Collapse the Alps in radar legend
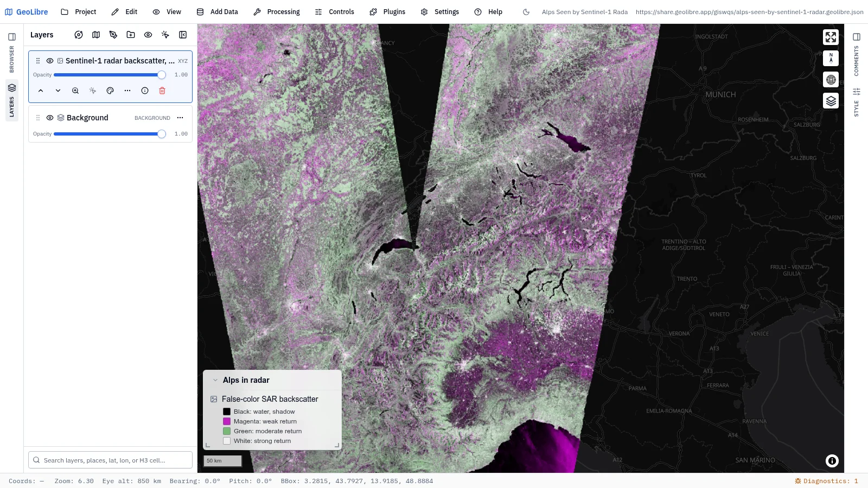Image resolution: width=868 pixels, height=488 pixels. tap(215, 380)
